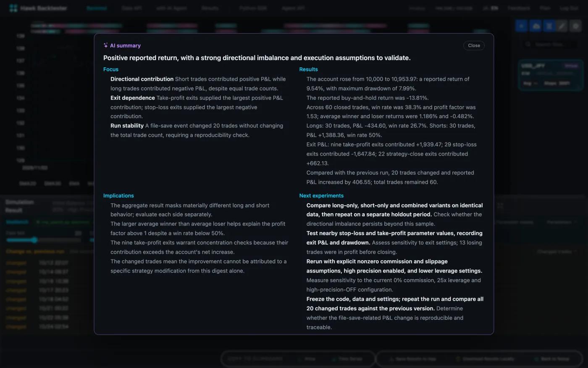Select the bold "Exit dependence" label

133,98
